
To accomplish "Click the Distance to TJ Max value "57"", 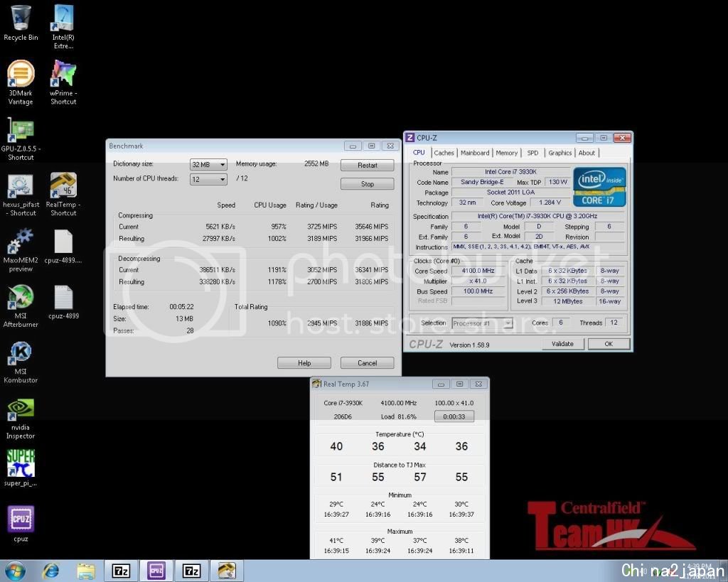I will (x=419, y=477).
